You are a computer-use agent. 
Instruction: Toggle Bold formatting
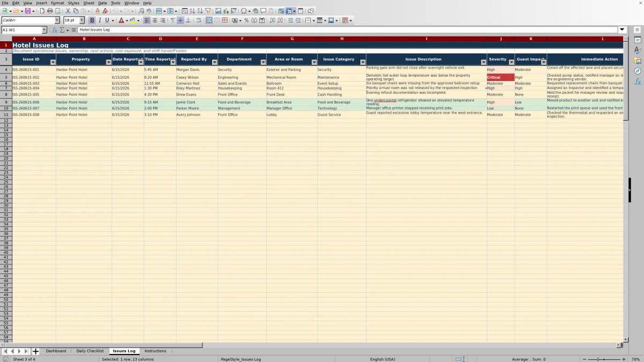click(92, 20)
